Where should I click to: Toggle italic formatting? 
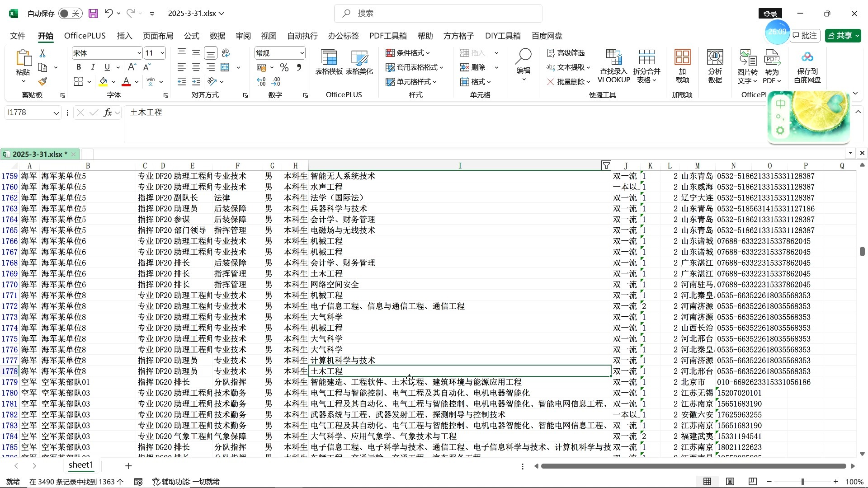[93, 67]
